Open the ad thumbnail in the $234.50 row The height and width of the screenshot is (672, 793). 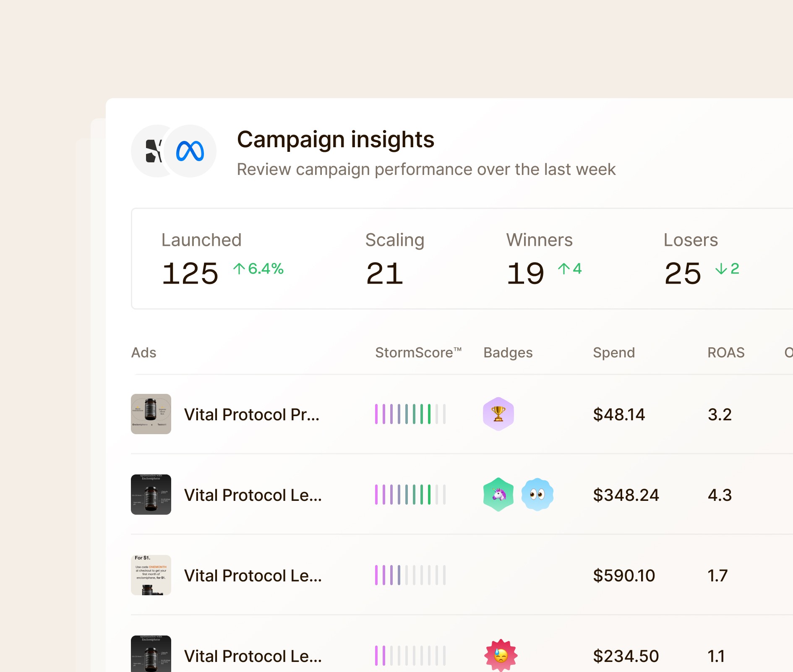151,654
